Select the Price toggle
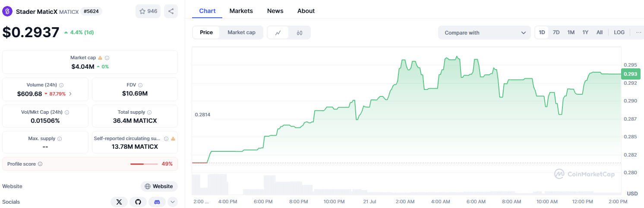The width and height of the screenshot is (644, 208). [x=206, y=32]
